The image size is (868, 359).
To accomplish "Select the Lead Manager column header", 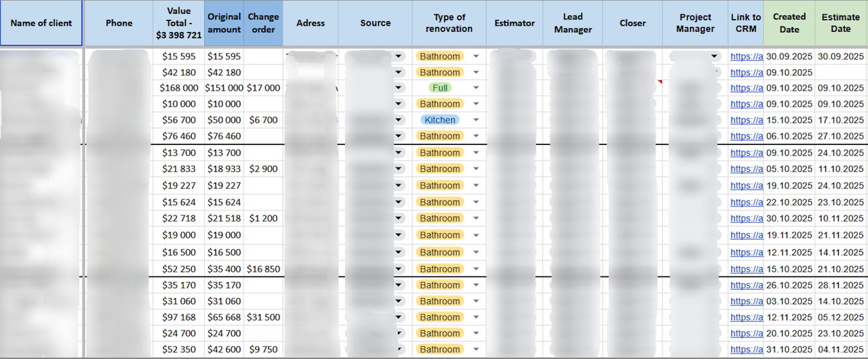I will [x=573, y=23].
